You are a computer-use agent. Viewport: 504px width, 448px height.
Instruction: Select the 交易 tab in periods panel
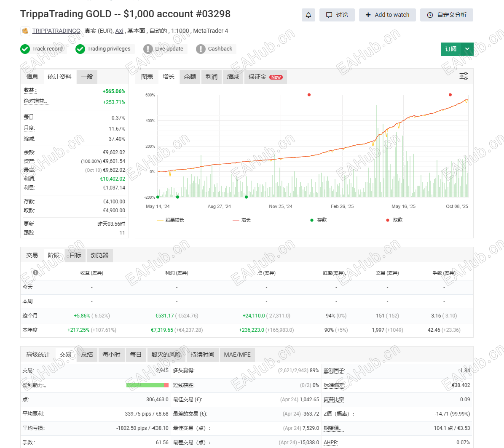coord(32,255)
